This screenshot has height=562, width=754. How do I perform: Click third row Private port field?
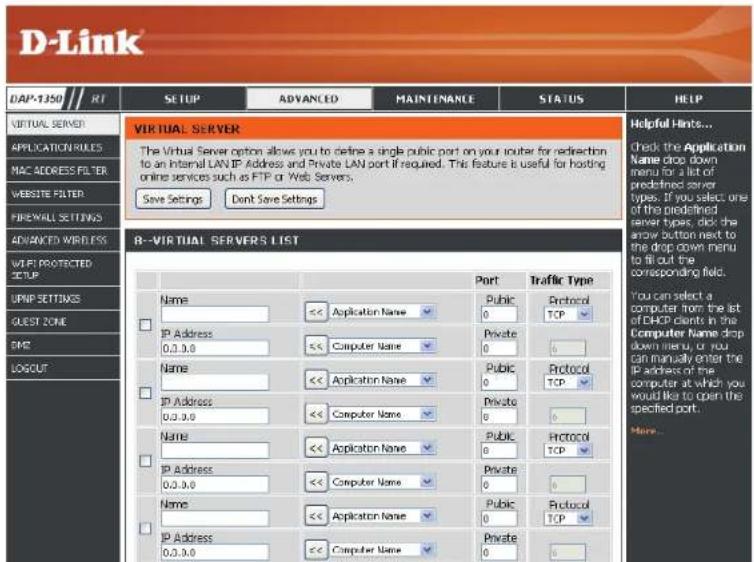499,485
